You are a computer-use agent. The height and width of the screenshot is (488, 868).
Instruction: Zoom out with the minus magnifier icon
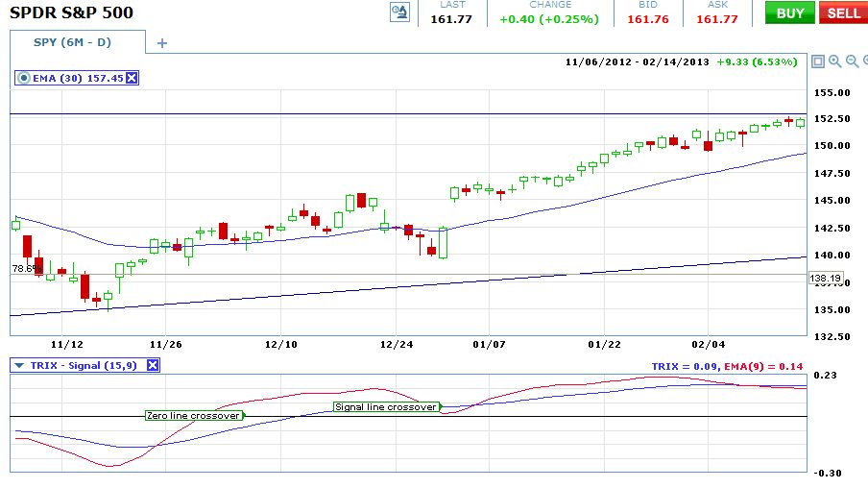853,61
